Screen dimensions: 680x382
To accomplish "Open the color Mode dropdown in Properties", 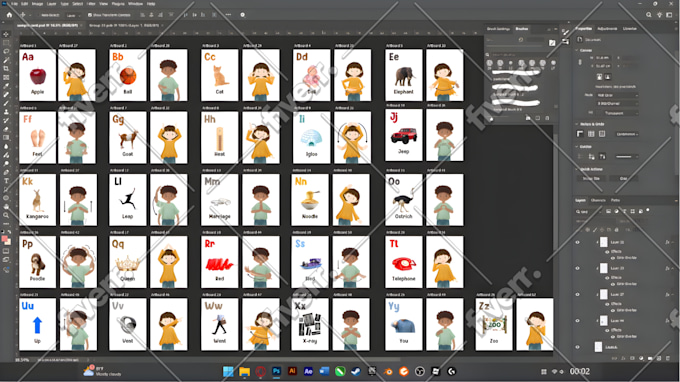I will click(617, 95).
